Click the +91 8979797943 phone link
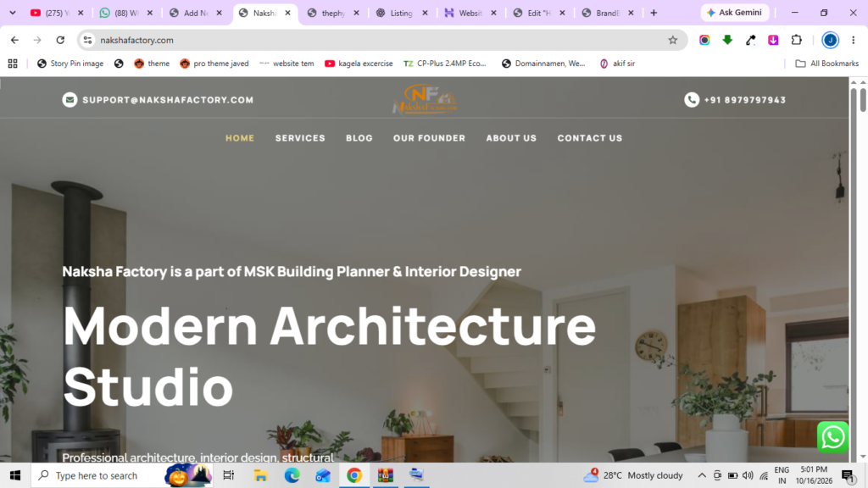Screen dimensions: 868x488 (744, 100)
